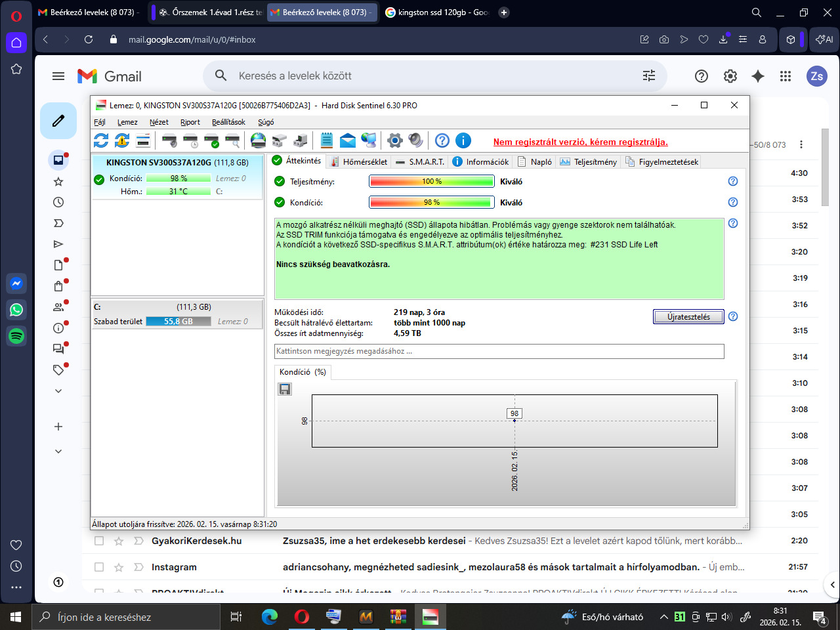Click the globe over disk toolbar icon
The height and width of the screenshot is (630, 840).
click(x=259, y=140)
